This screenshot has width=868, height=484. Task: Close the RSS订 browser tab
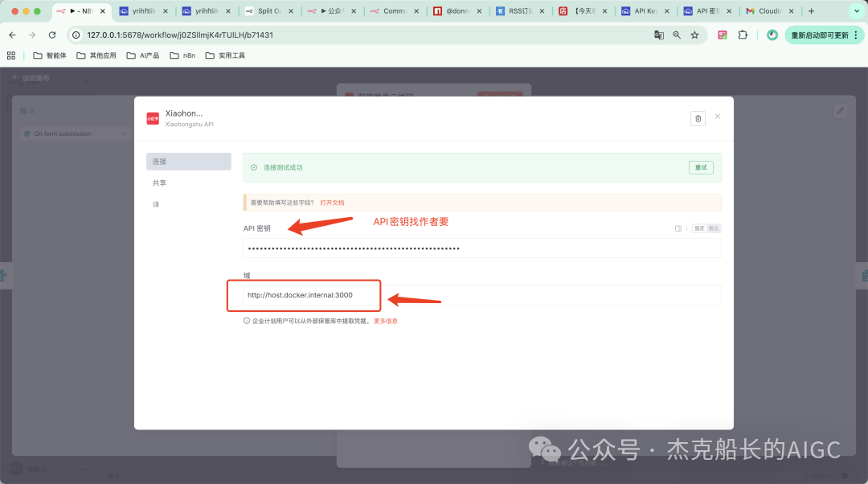pyautogui.click(x=542, y=11)
